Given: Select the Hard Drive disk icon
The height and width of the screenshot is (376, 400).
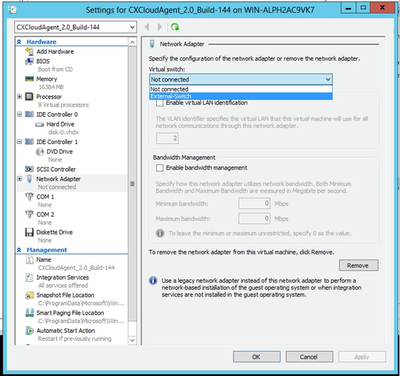Looking at the screenshot, I should 40,124.
